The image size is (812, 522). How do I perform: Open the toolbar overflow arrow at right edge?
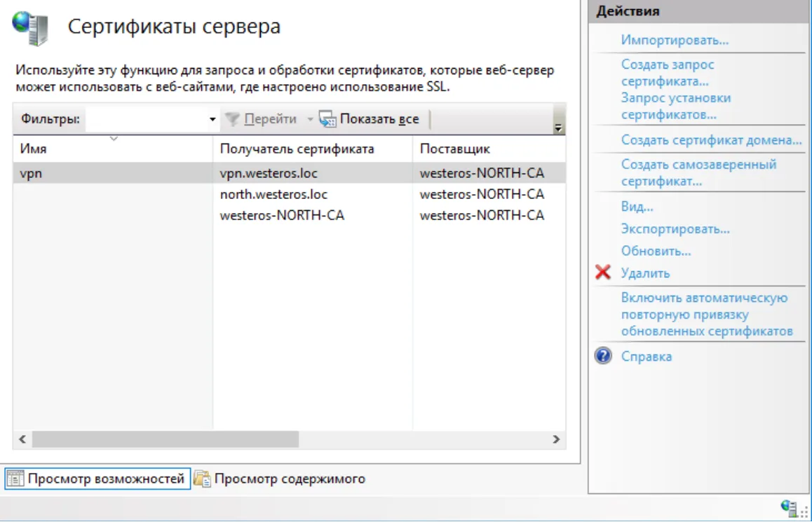pos(558,128)
